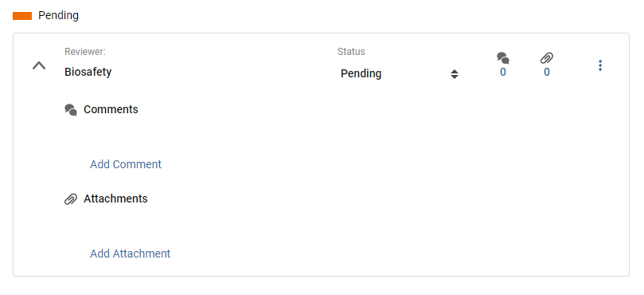Select the attachments count number 0
Image resolution: width=644 pixels, height=295 pixels.
click(547, 72)
